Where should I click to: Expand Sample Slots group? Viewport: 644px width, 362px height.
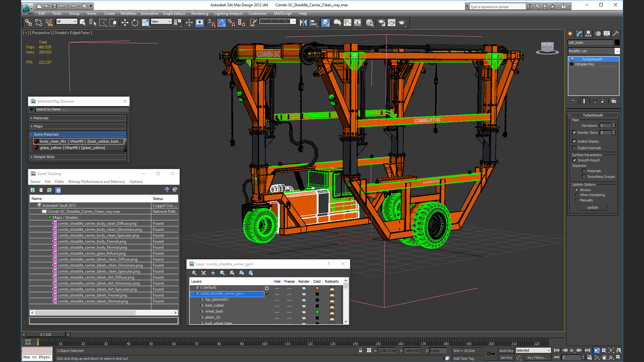pyautogui.click(x=78, y=157)
